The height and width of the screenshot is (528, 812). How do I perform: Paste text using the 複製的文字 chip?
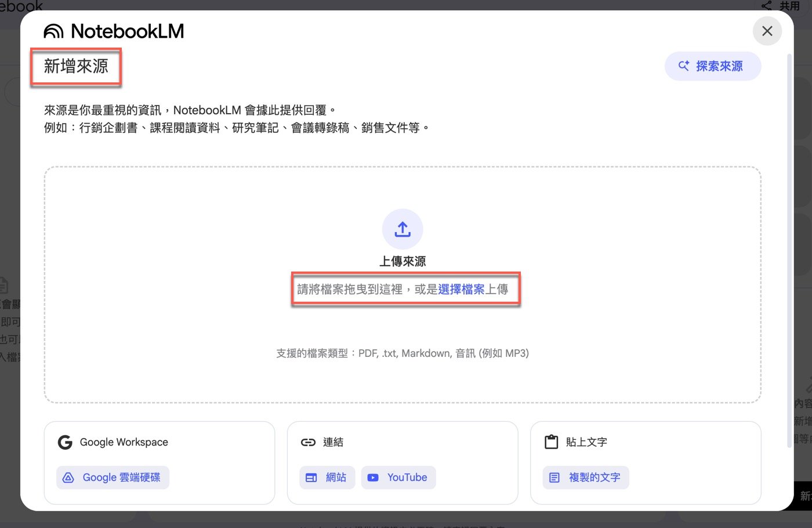coord(585,478)
